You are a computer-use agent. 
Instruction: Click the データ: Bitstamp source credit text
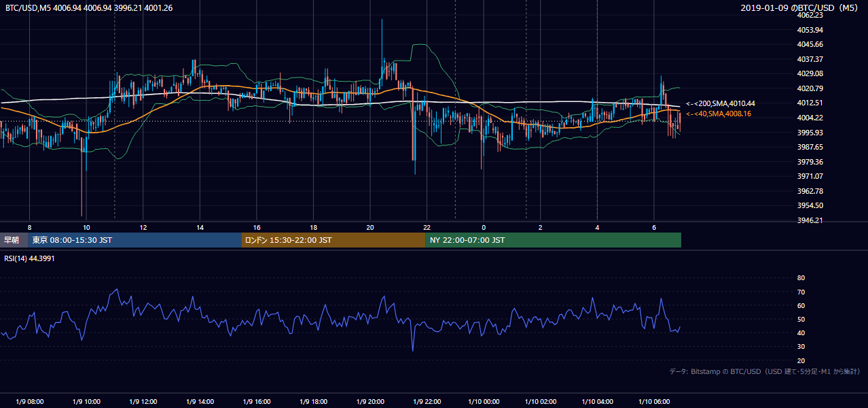point(765,371)
